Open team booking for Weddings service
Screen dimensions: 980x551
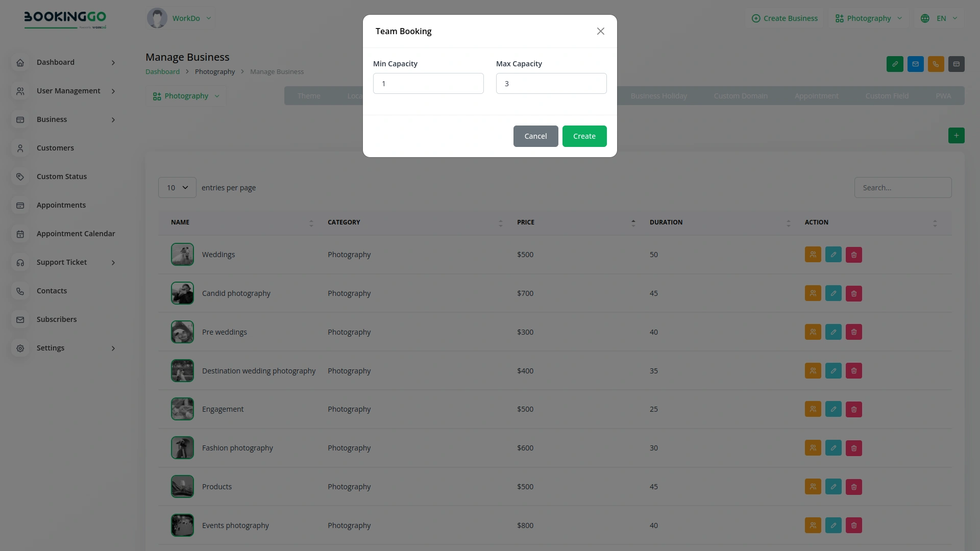pyautogui.click(x=813, y=254)
